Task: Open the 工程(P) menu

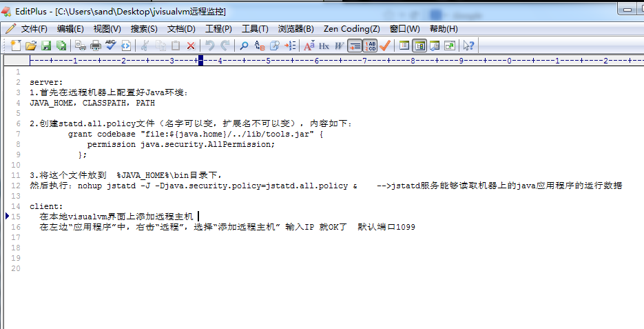Action: [x=218, y=29]
